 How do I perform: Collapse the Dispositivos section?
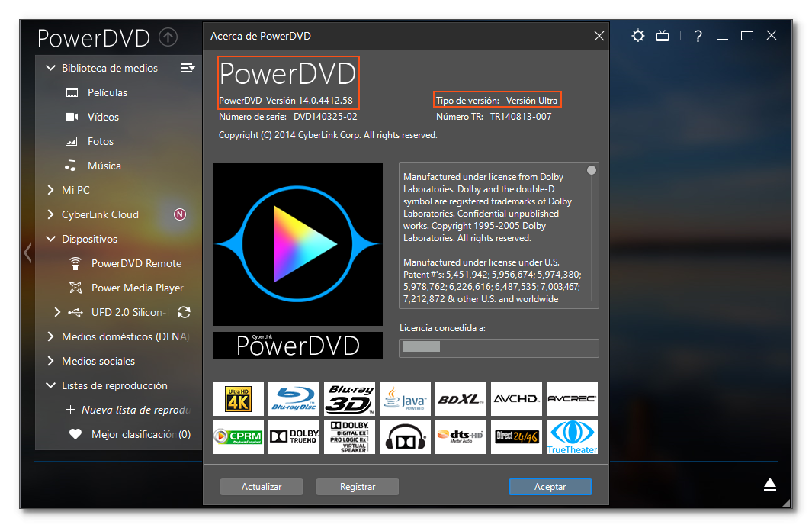click(x=50, y=239)
